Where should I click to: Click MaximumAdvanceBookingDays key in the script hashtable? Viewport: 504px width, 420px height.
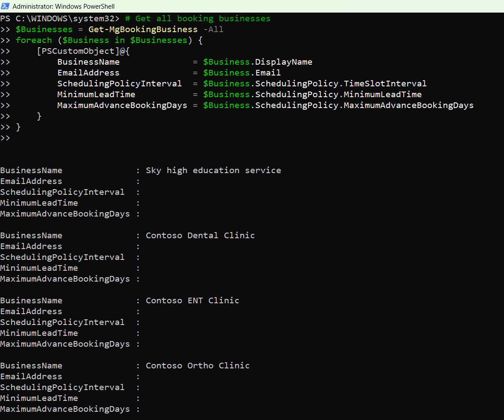point(122,105)
